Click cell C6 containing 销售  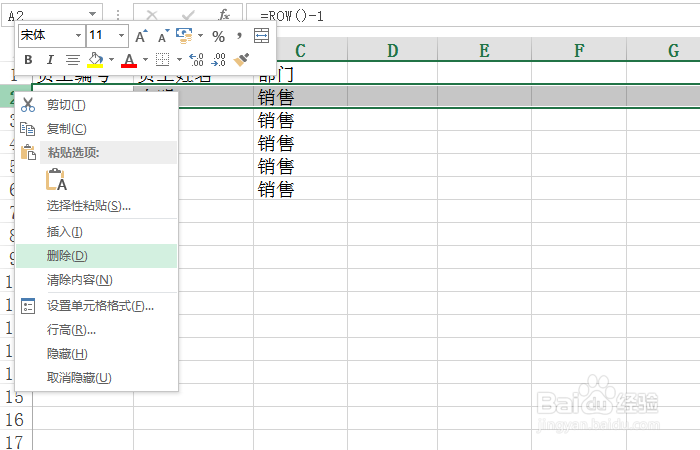click(x=300, y=189)
